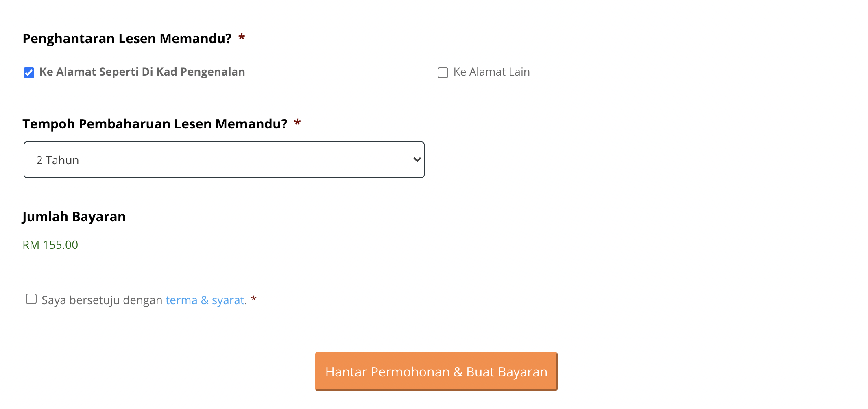Tick the "Ke Alamat Lain" checkbox

[443, 73]
